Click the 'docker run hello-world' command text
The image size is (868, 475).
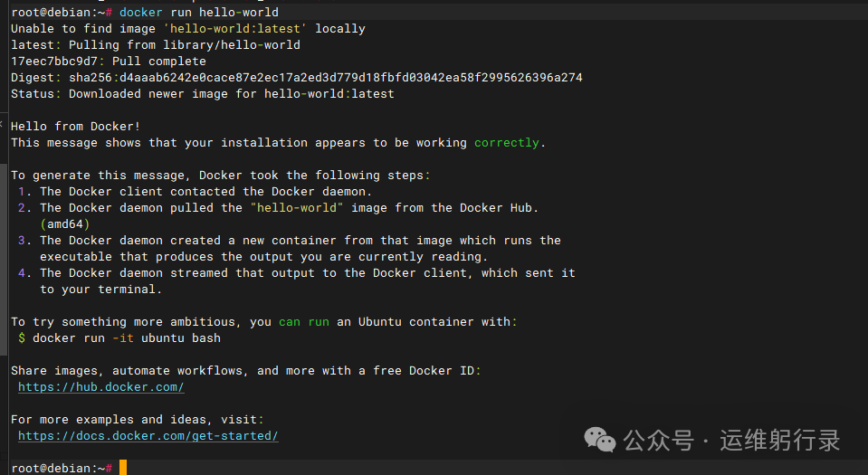click(198, 13)
